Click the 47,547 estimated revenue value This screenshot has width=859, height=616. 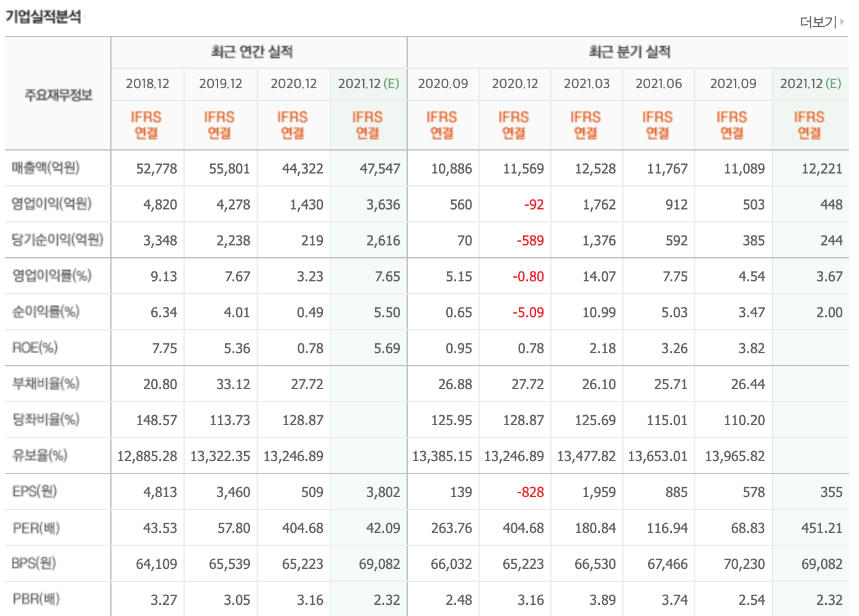[x=380, y=169]
